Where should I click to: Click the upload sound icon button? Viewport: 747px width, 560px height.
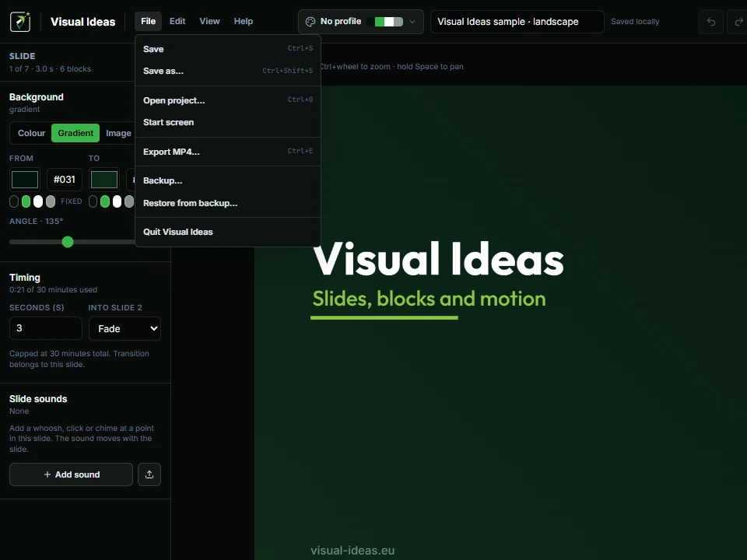pyautogui.click(x=149, y=474)
